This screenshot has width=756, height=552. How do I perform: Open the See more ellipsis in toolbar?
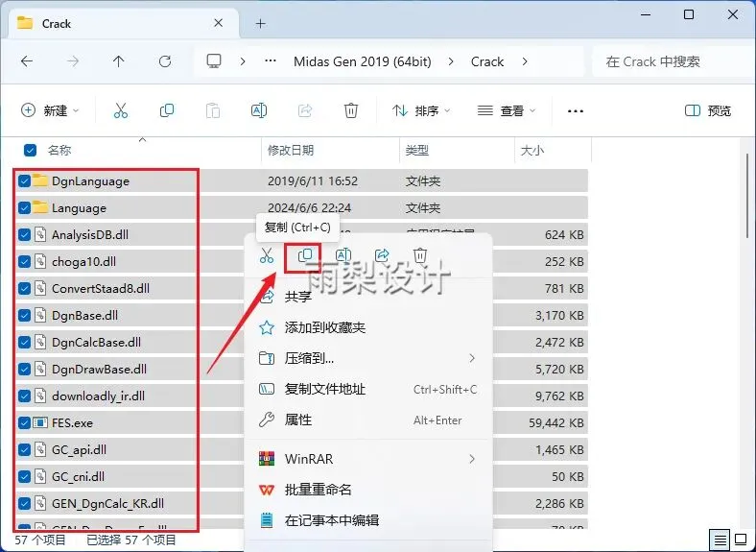point(576,111)
